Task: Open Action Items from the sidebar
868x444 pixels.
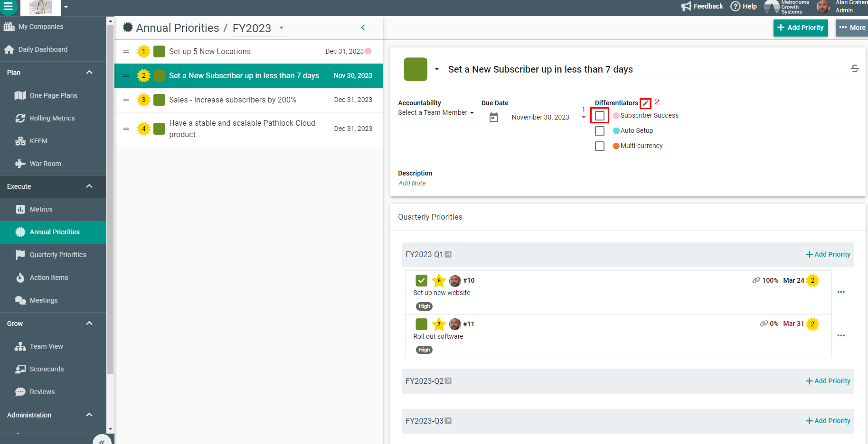Action: pyautogui.click(x=49, y=277)
